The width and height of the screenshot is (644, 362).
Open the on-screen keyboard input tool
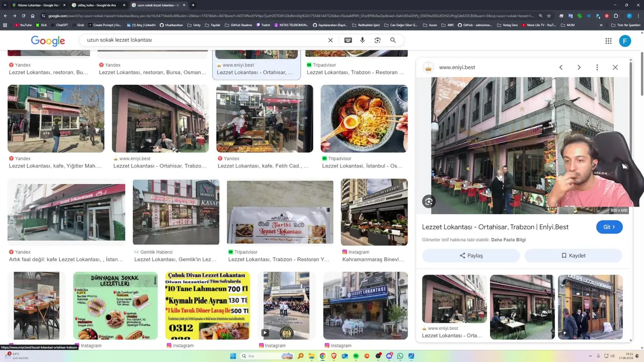coord(348,40)
